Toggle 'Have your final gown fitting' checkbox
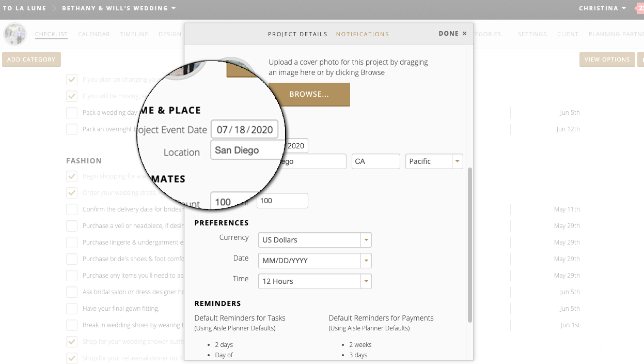 [x=72, y=309]
